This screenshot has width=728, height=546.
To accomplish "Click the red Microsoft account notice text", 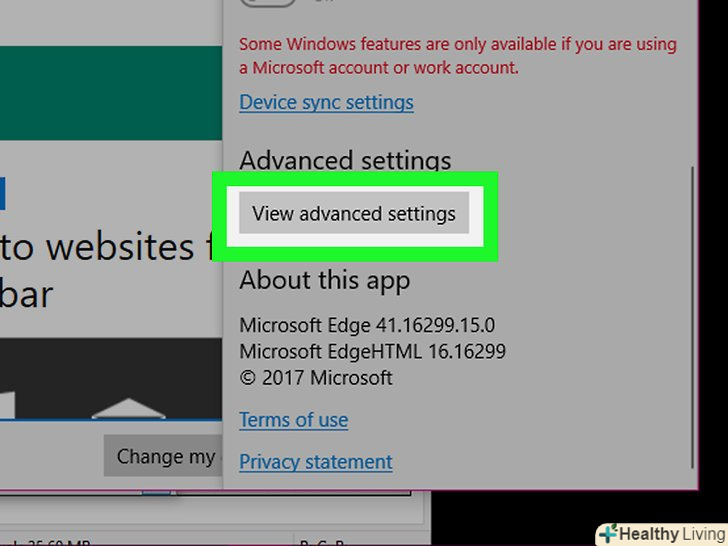I will point(458,56).
